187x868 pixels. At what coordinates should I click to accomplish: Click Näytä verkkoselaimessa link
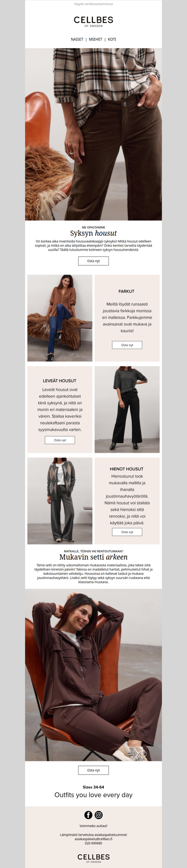pyautogui.click(x=93, y=4)
